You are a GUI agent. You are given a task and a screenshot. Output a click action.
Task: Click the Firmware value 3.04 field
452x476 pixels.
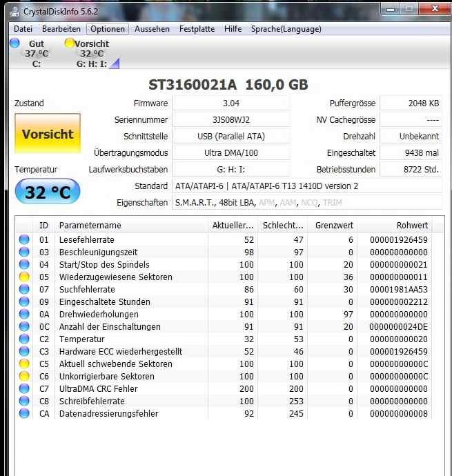click(231, 103)
